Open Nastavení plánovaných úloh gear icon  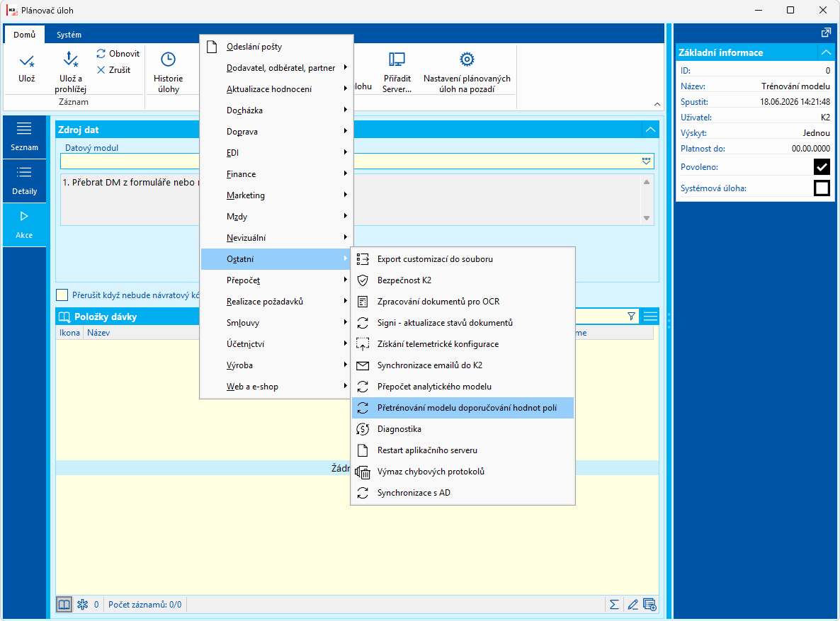467,59
